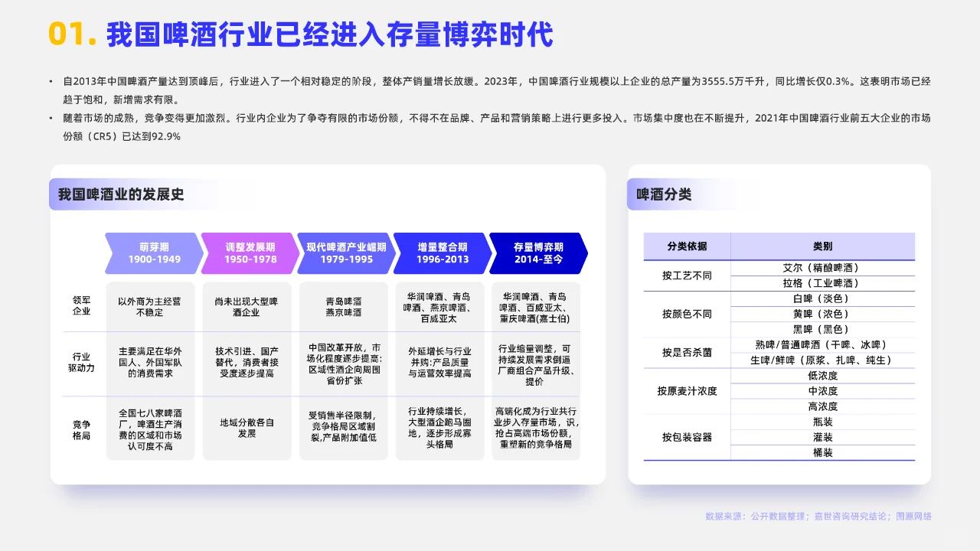Click the '分类依据' table header

click(687, 246)
